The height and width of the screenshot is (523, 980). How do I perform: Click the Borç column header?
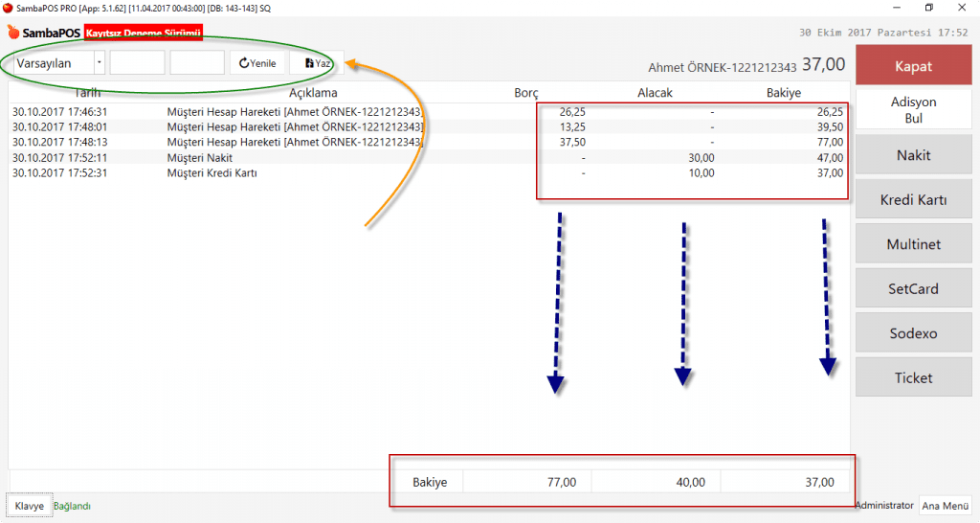[526, 93]
